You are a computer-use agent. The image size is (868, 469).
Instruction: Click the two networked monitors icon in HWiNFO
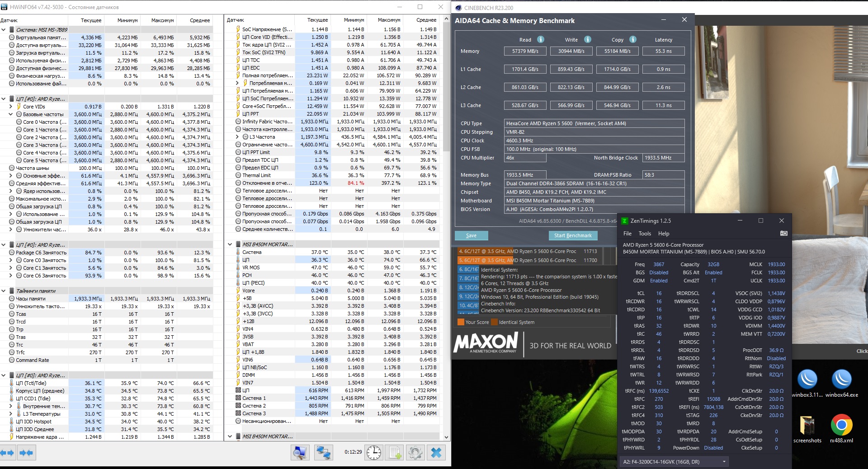pos(323,452)
